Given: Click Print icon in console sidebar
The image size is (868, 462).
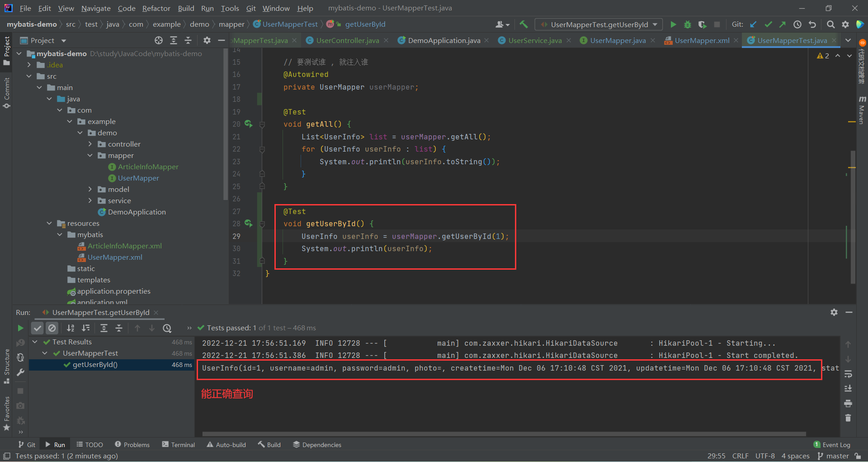Looking at the screenshot, I should (848, 403).
